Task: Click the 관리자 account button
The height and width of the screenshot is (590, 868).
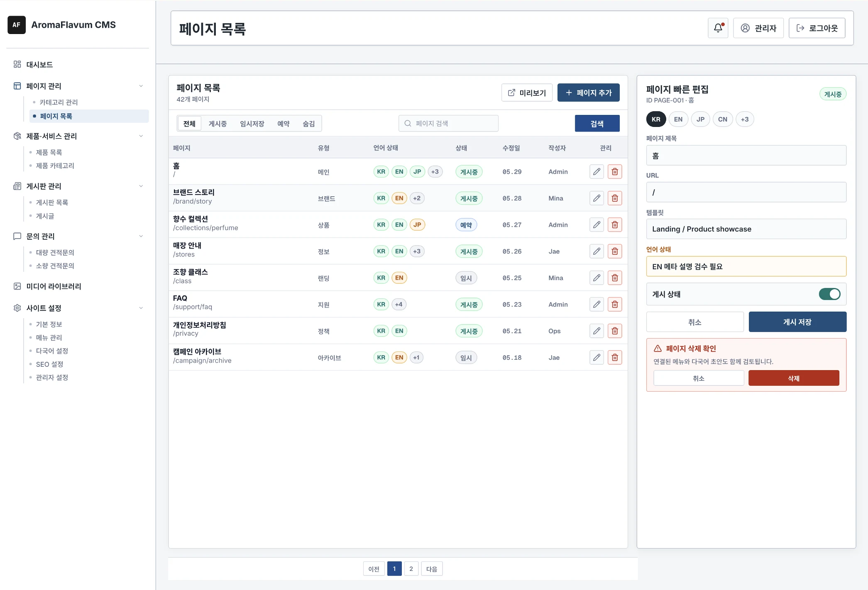Action: pyautogui.click(x=758, y=28)
